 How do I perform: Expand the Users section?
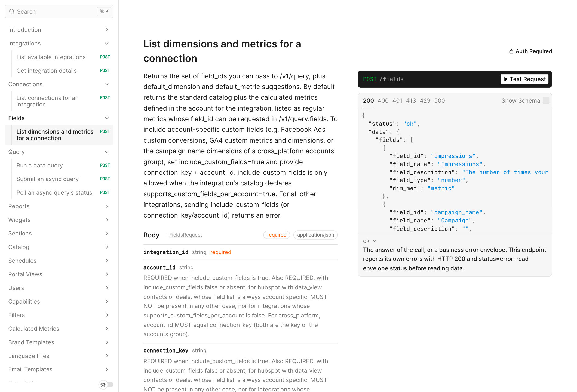pyautogui.click(x=59, y=288)
